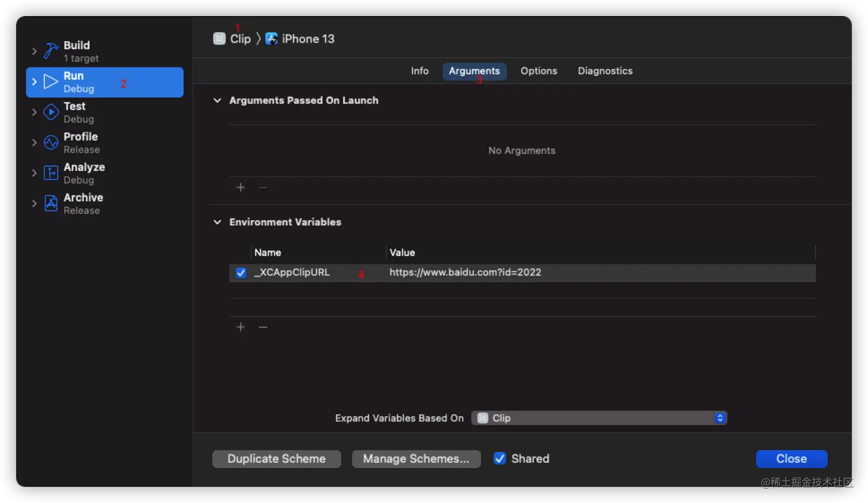868x503 pixels.
Task: Select the Build 1 target row
Action: pyautogui.click(x=105, y=52)
